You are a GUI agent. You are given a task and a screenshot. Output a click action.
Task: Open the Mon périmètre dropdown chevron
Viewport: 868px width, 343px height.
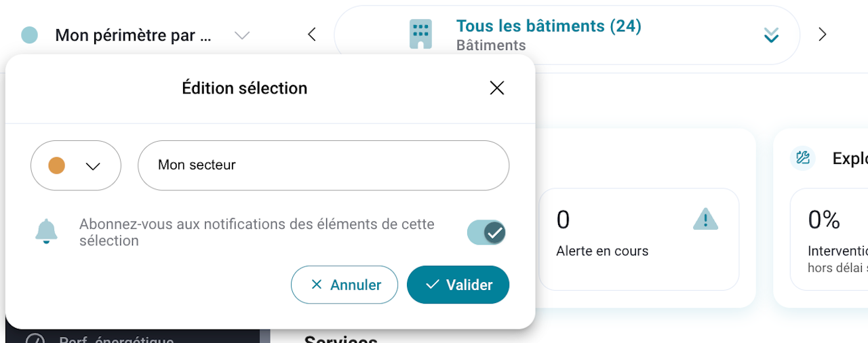tap(242, 35)
